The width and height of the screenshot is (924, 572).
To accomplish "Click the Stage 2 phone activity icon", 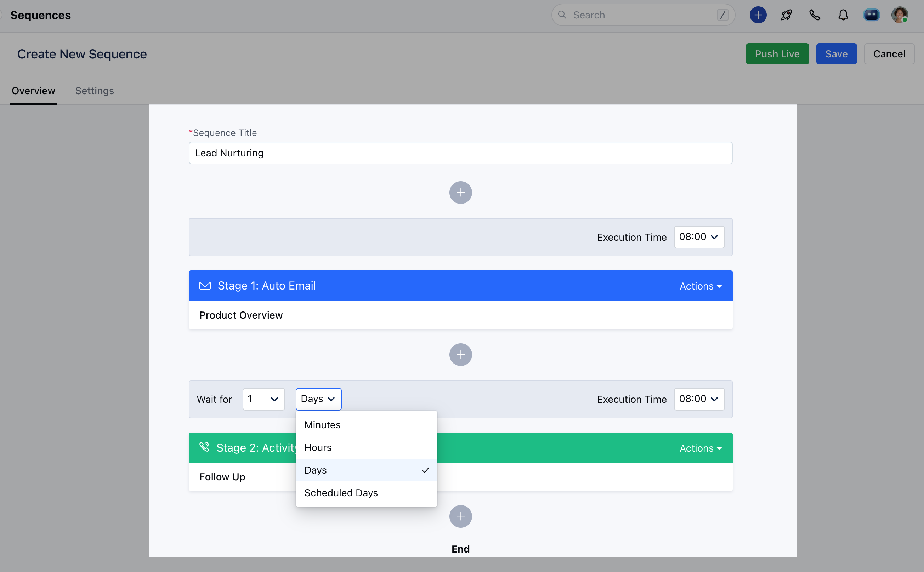I will click(x=204, y=447).
